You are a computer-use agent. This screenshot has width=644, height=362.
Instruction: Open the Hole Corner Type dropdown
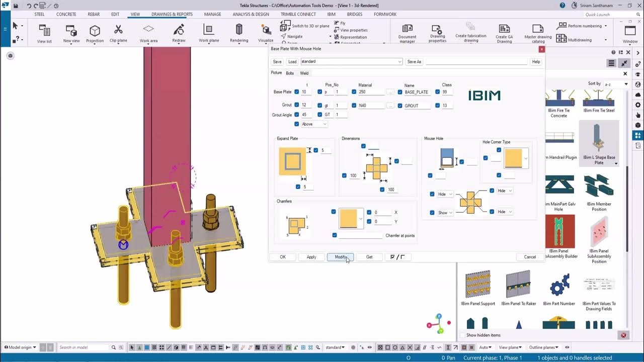[x=517, y=158]
